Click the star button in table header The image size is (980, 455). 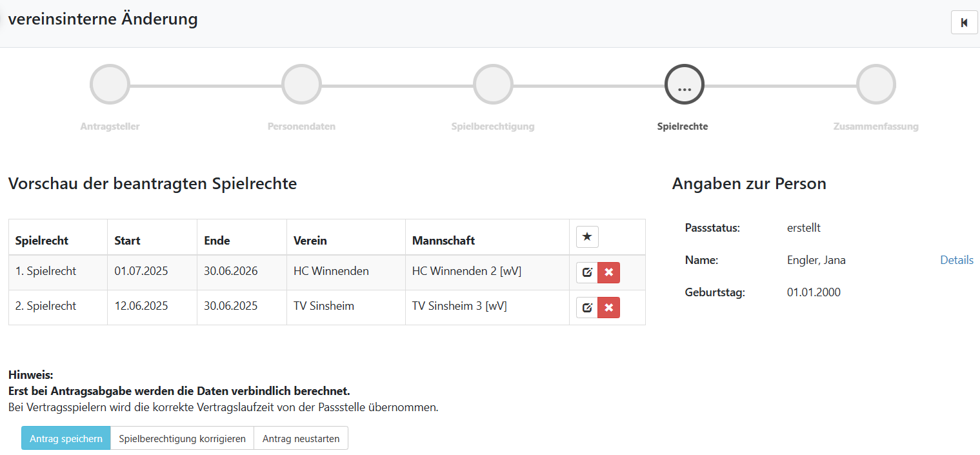[587, 237]
